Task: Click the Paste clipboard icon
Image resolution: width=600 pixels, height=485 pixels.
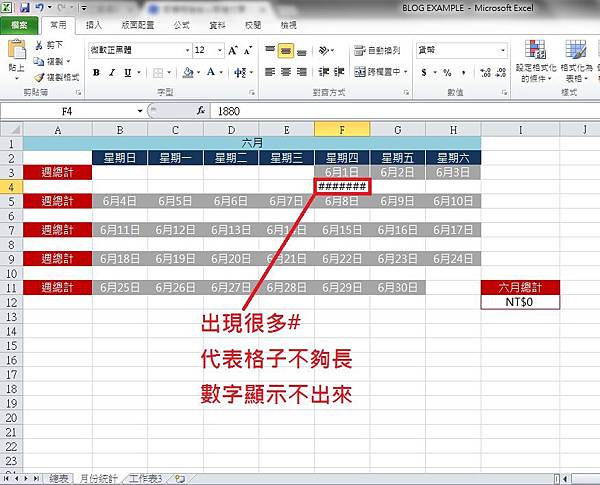Action: pos(16,49)
